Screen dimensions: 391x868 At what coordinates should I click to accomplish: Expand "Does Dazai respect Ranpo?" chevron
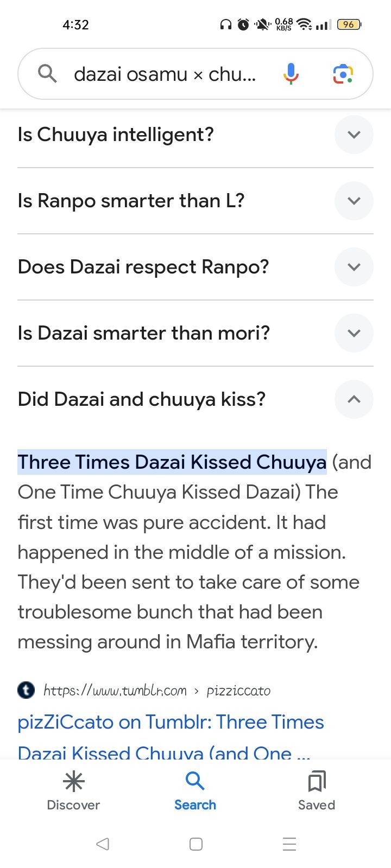point(354,267)
